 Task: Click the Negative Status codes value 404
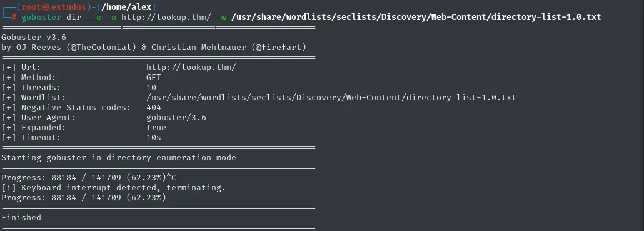point(154,107)
